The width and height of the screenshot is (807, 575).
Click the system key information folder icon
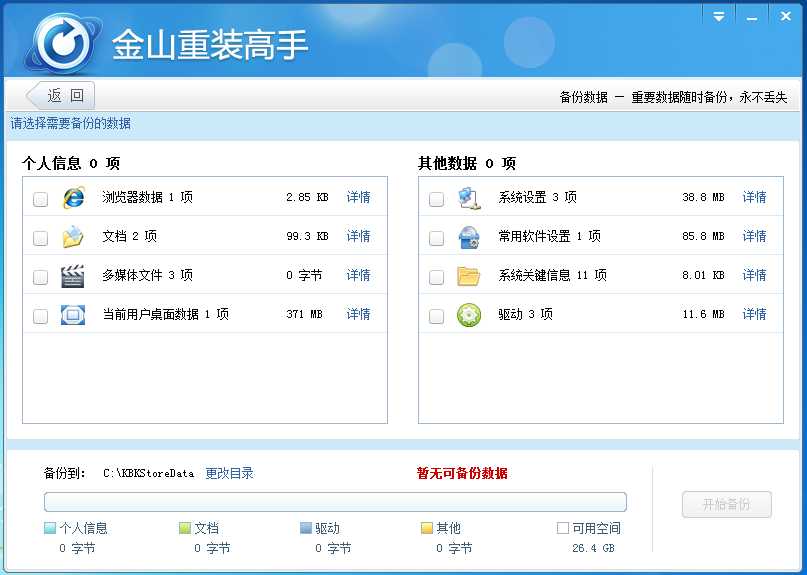tap(469, 276)
